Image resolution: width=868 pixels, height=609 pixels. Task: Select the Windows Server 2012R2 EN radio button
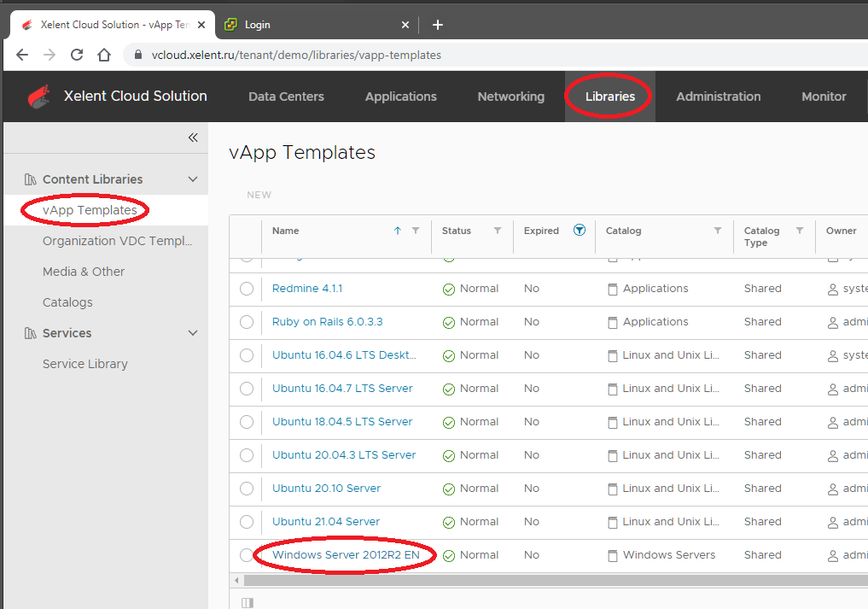pyautogui.click(x=247, y=554)
